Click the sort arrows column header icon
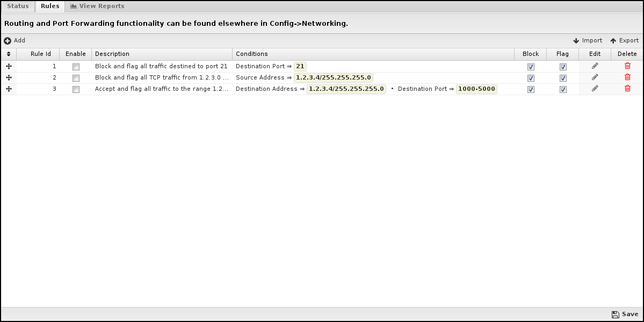 9,54
